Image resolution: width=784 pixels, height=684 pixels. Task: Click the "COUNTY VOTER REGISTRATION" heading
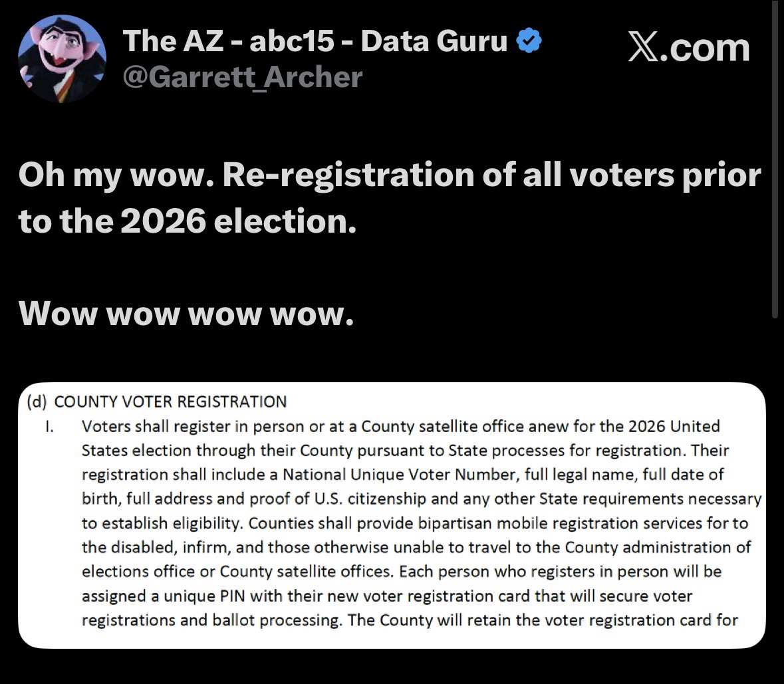point(170,401)
